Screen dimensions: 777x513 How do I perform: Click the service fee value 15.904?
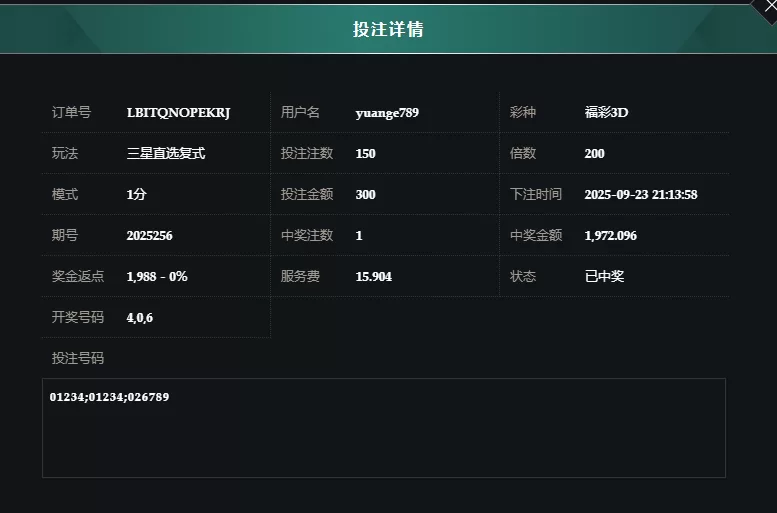(x=373, y=276)
